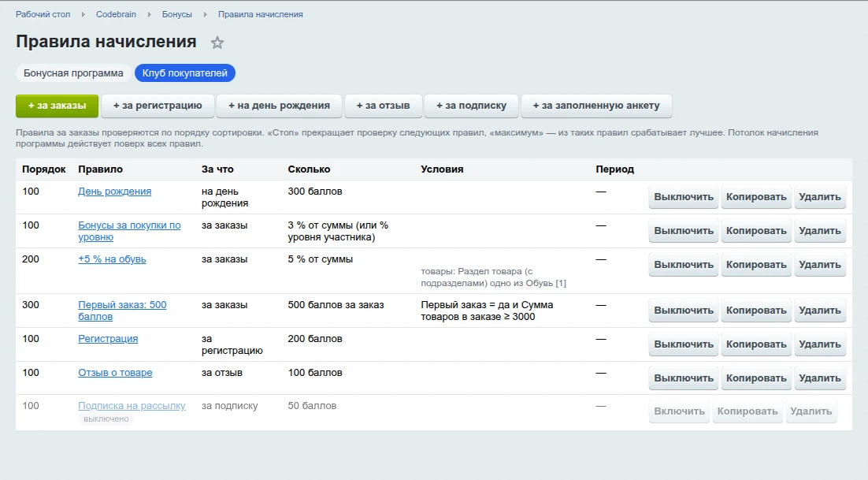Open the Регистрация rule
Viewport: 868px width, 480px height.
[108, 339]
